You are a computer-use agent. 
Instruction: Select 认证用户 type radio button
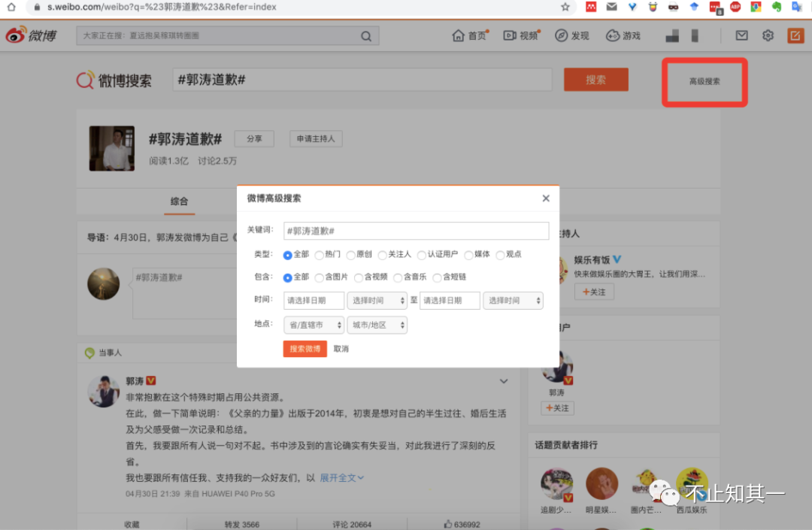tap(422, 255)
